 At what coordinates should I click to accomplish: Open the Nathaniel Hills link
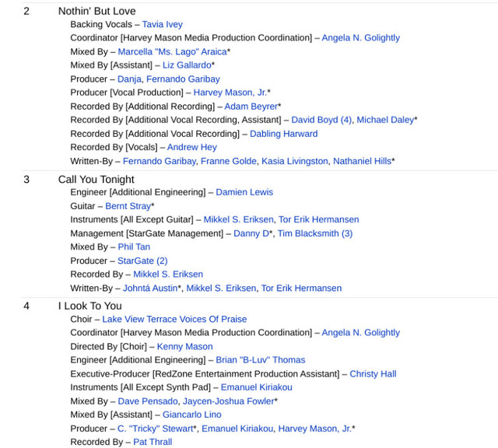362,161
